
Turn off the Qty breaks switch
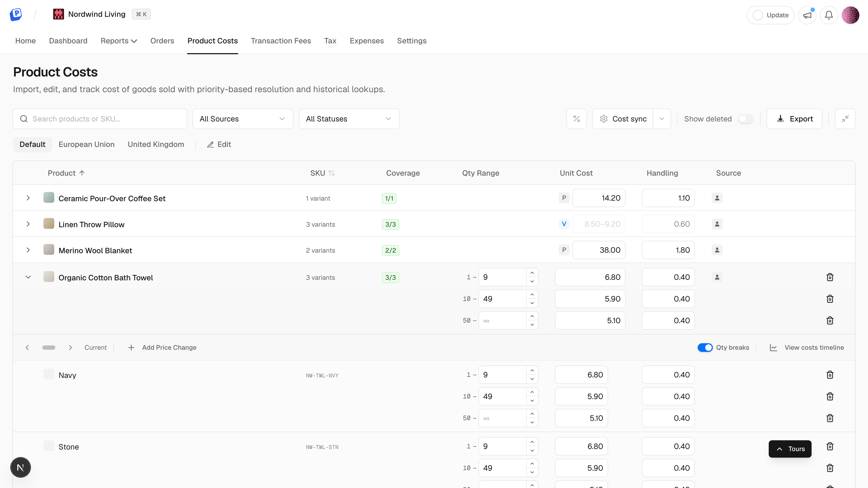(705, 347)
